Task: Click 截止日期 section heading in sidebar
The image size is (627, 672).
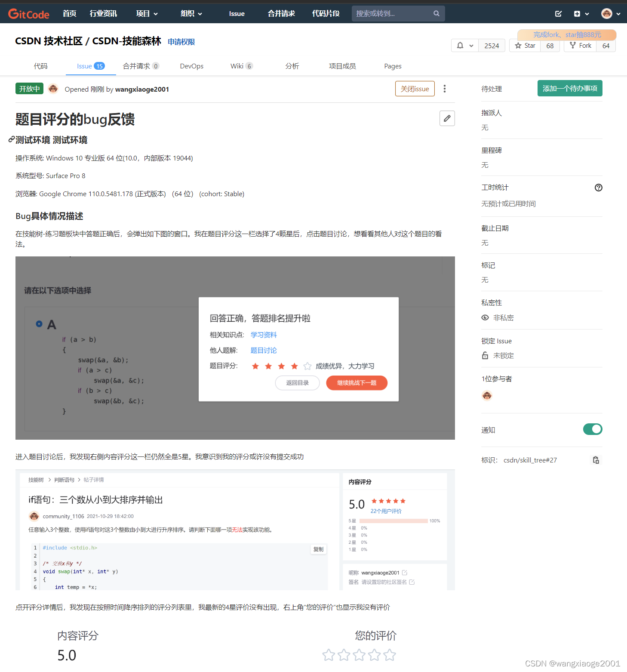Action: click(x=495, y=228)
